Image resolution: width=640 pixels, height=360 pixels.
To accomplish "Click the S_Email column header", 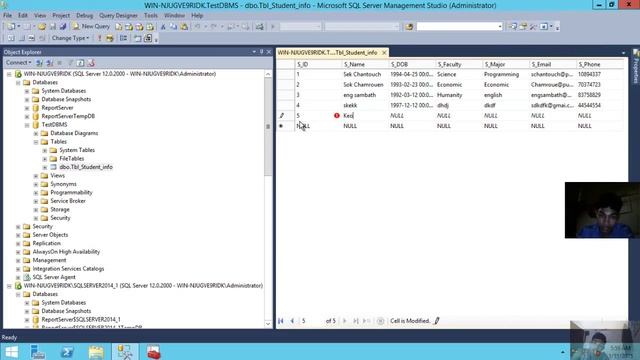I will (553, 64).
